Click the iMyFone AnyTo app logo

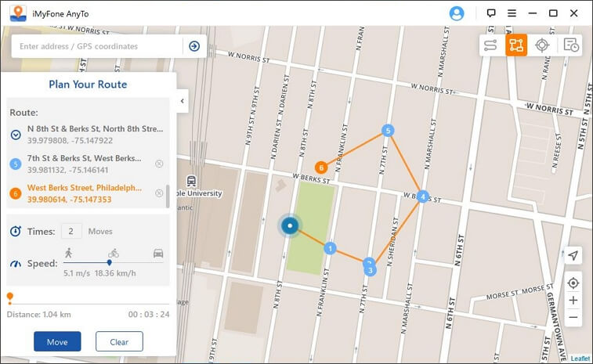click(18, 13)
